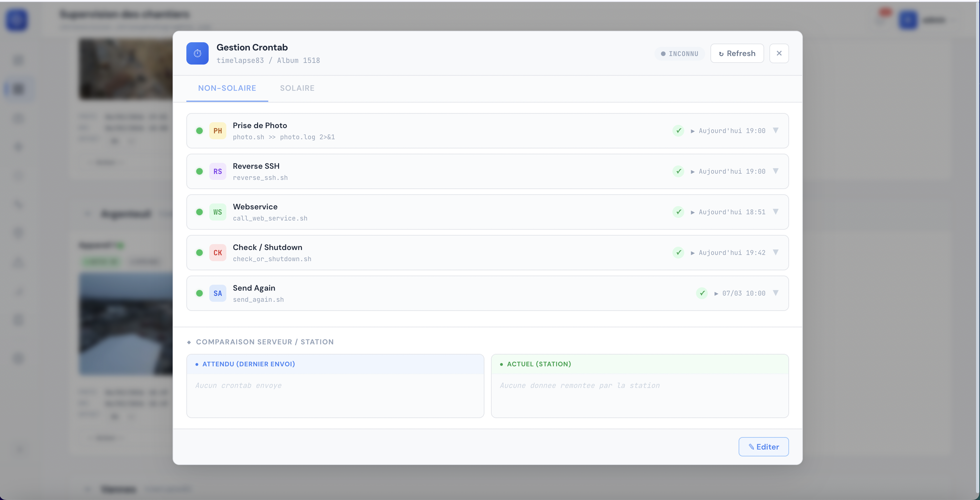
Task: Toggle the status dot on Reverse SSH
Action: coord(200,171)
